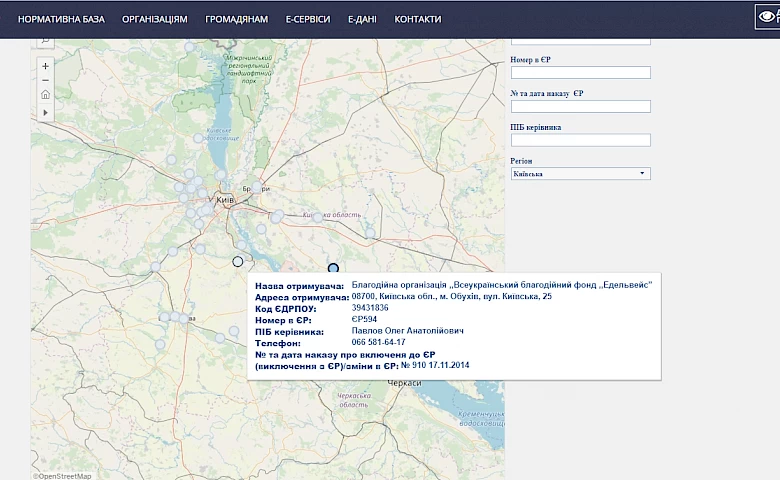Open the OpenStreetMap attribution link
Image resolution: width=780 pixels, height=480 pixels.
point(62,476)
